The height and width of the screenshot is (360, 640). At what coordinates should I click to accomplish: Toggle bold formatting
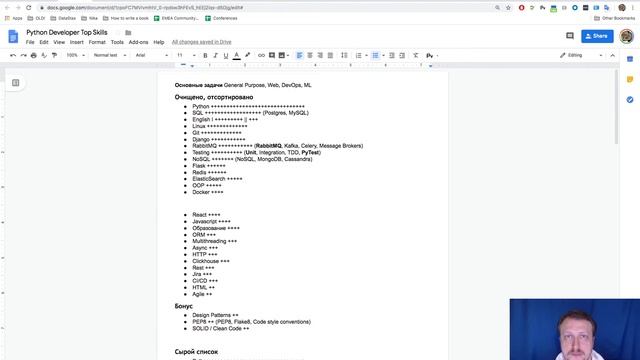205,55
